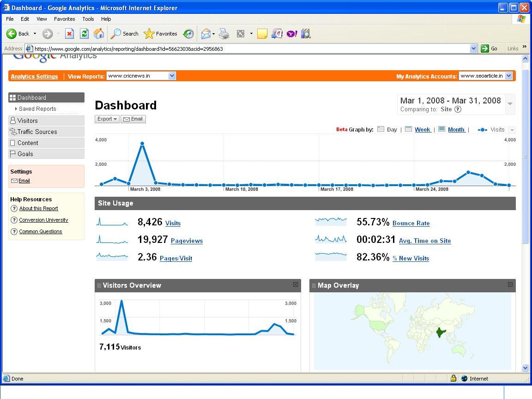
Task: Click the Pages/Visit link
Action: point(176,258)
